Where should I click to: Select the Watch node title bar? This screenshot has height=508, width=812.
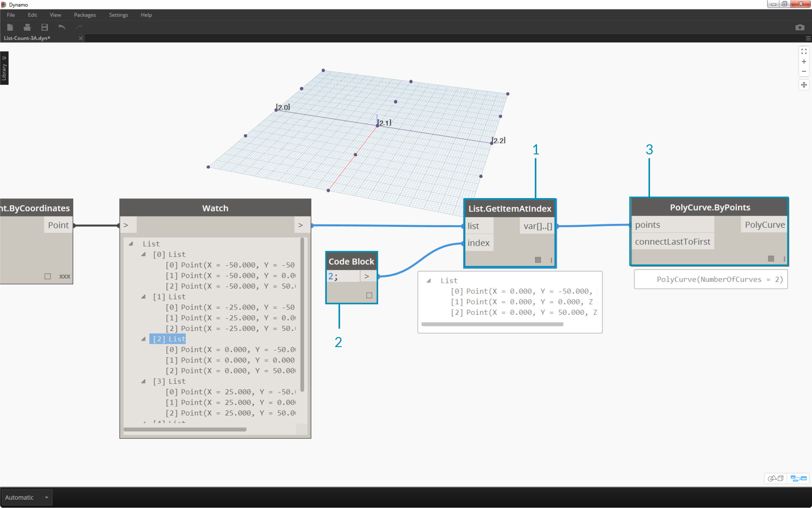pos(215,208)
